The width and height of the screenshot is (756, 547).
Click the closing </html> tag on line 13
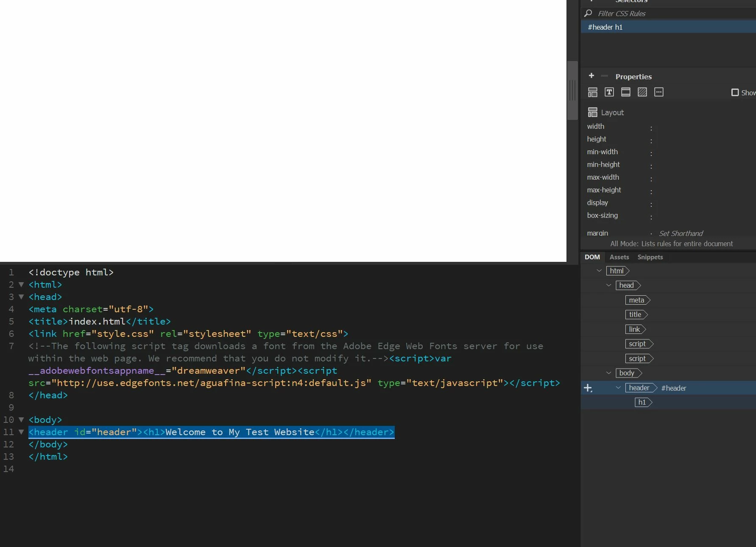coord(48,457)
